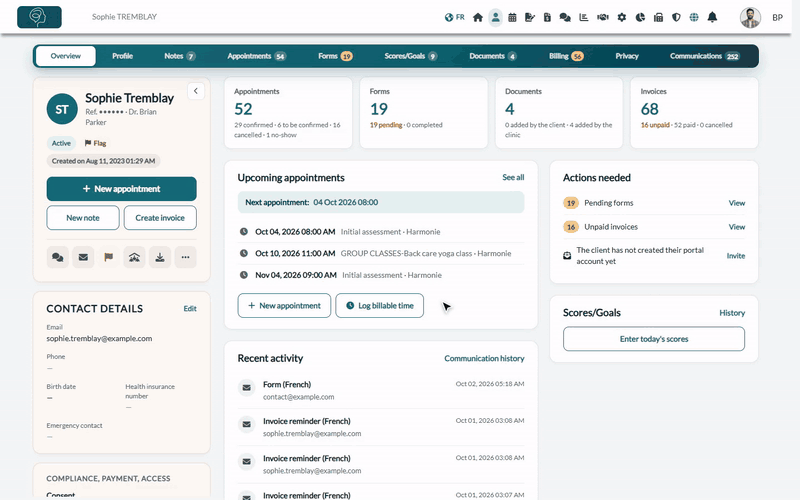Go to the Forms tab
The width and height of the screenshot is (800, 500).
[x=335, y=56]
